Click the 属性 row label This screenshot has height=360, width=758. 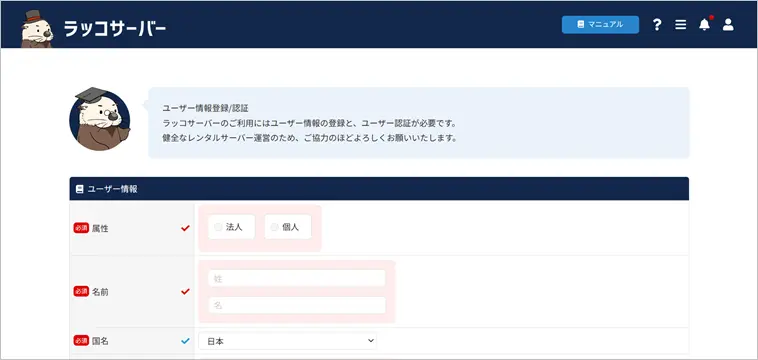(x=100, y=229)
